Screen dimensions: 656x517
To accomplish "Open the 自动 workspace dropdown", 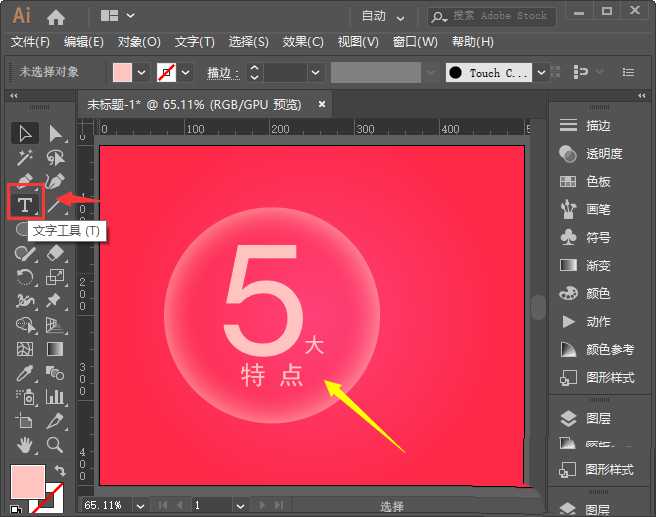I will (x=384, y=16).
